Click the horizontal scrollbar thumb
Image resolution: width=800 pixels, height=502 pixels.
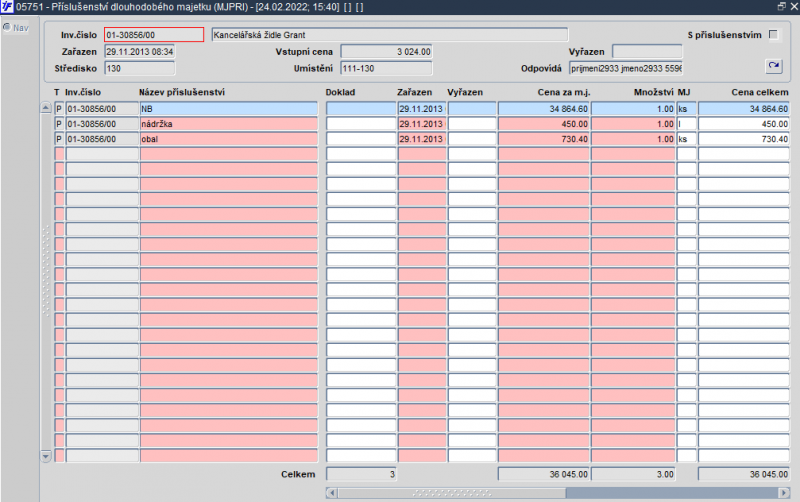(x=450, y=492)
